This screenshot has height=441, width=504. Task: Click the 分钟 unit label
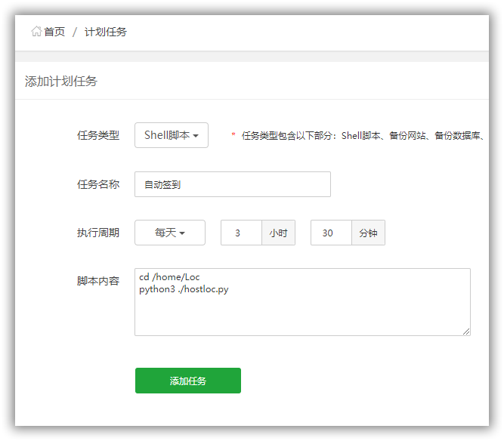(x=368, y=233)
